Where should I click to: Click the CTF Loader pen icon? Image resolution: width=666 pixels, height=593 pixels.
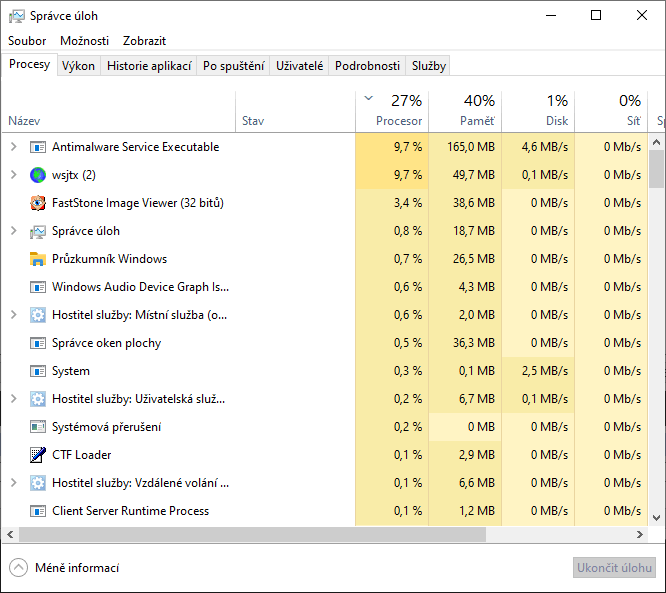[38, 455]
